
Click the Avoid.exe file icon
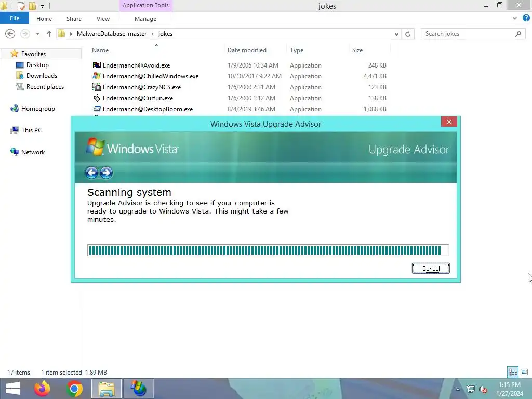point(97,65)
